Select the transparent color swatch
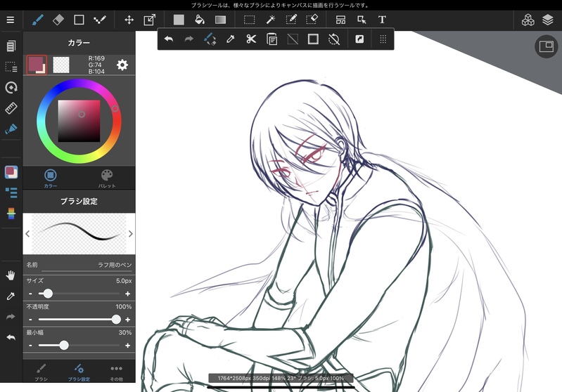The width and height of the screenshot is (562, 392). [61, 65]
